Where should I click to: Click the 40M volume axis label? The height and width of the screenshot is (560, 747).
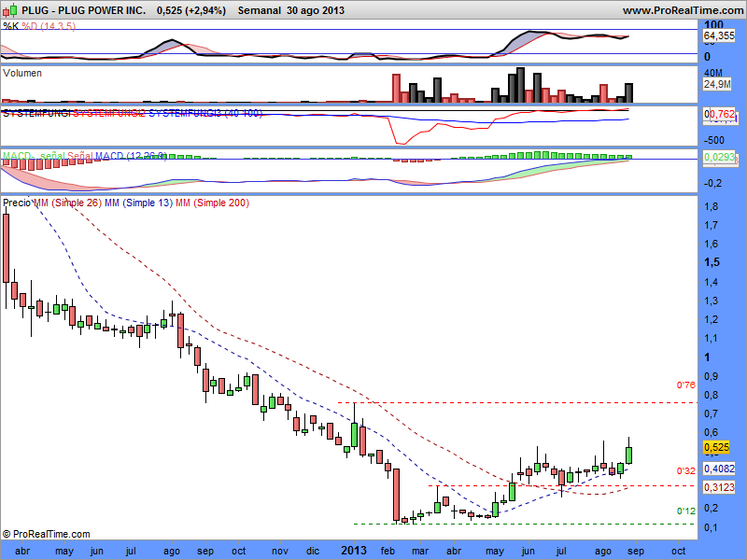(x=713, y=73)
